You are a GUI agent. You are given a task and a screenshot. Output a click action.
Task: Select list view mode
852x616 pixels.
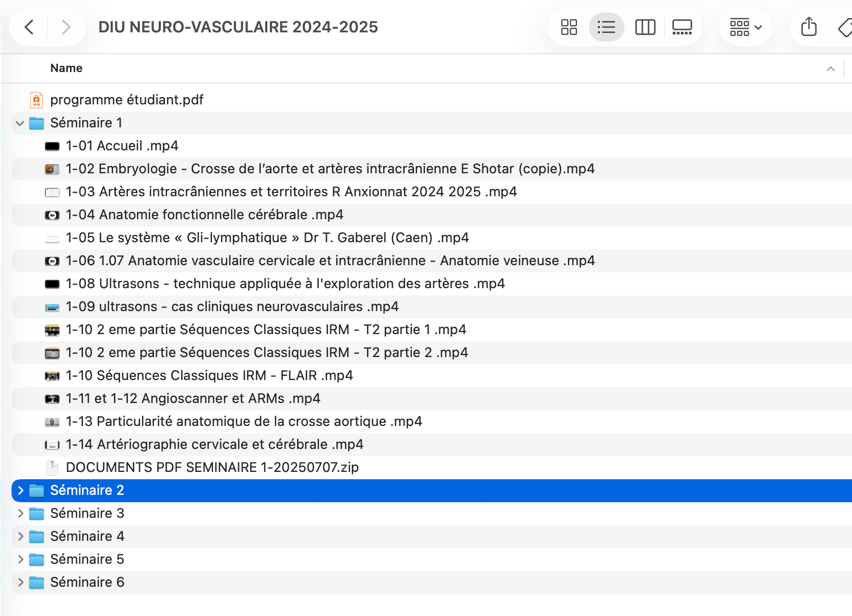click(606, 27)
